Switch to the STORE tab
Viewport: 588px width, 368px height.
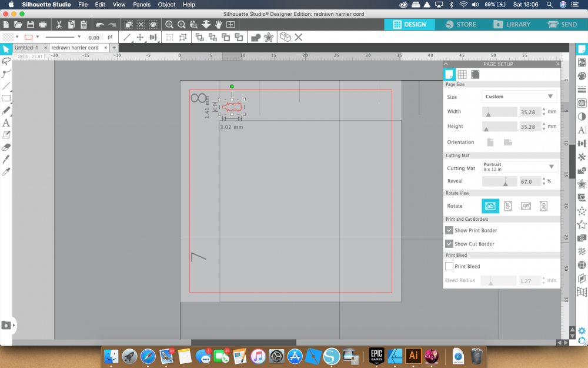462,25
